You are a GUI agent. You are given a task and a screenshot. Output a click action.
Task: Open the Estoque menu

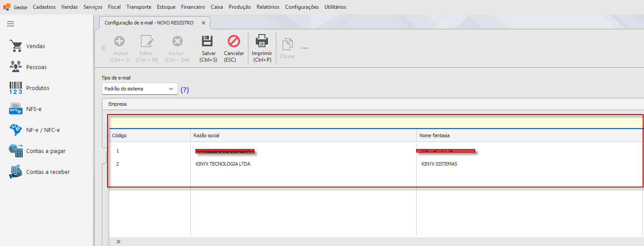pos(166,7)
